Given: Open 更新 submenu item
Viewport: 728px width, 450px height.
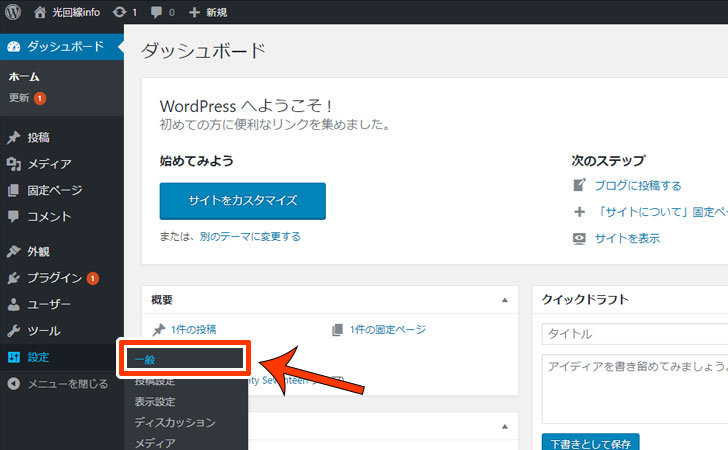Looking at the screenshot, I should (19, 98).
